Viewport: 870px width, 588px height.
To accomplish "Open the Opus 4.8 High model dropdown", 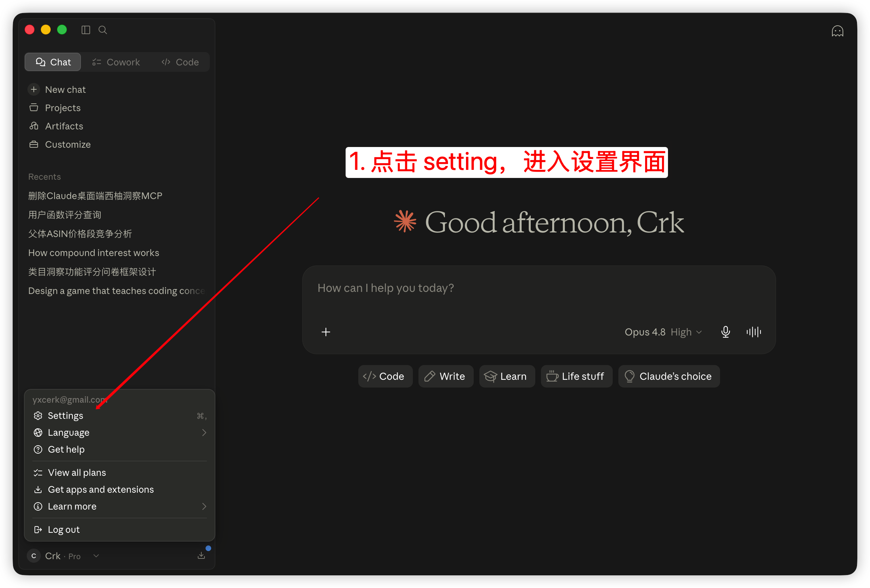I will (663, 332).
